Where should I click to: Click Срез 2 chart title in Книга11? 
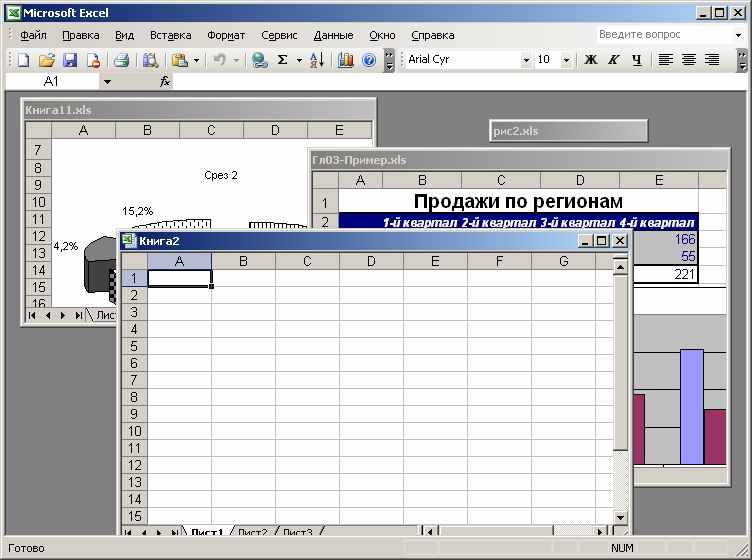(221, 175)
